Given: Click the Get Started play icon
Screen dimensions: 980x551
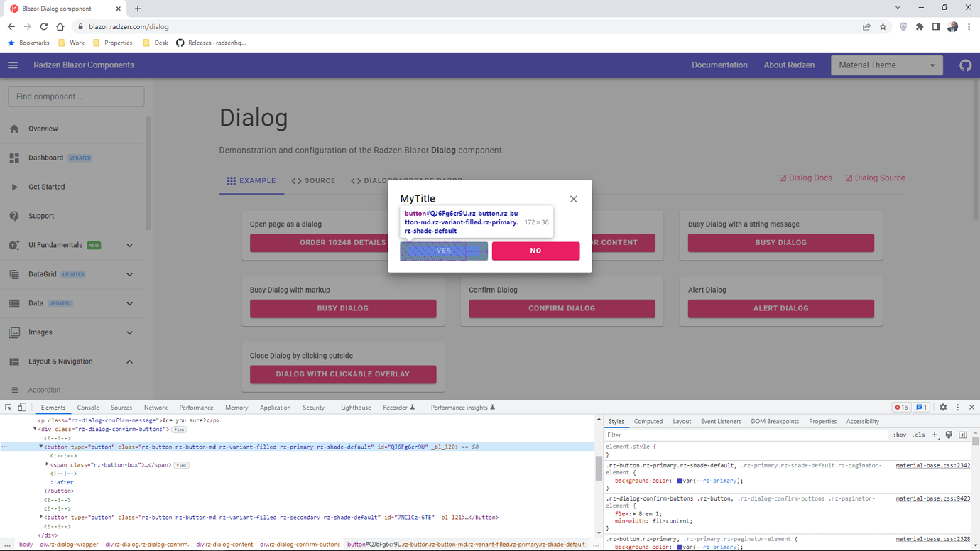Looking at the screenshot, I should (x=14, y=187).
